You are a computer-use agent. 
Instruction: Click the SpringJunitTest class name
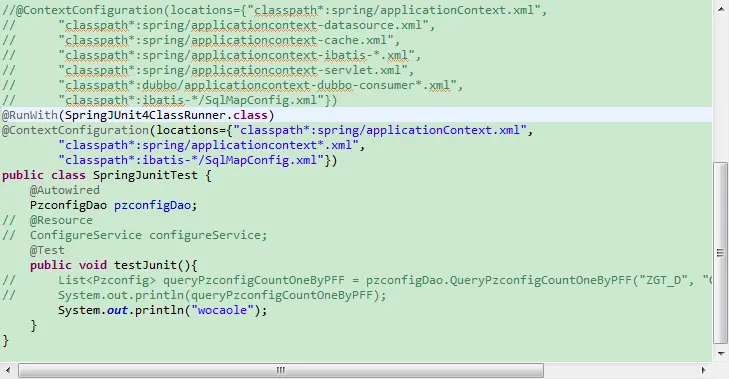click(145, 175)
